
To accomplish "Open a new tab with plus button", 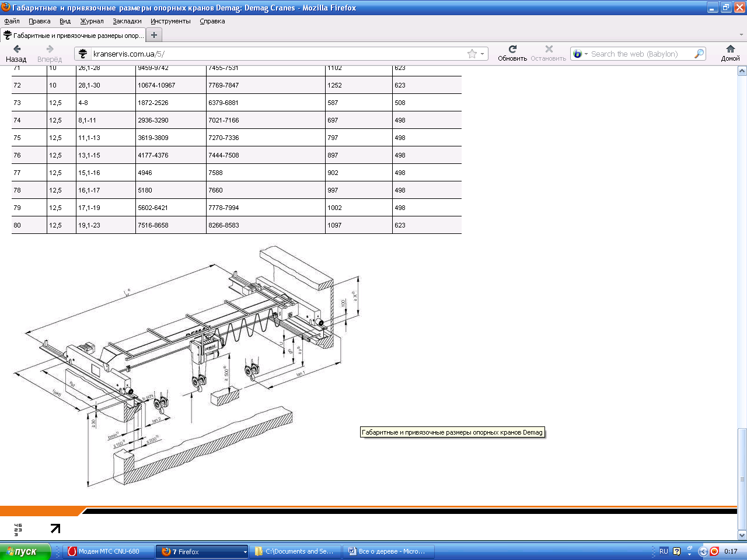I will [154, 35].
